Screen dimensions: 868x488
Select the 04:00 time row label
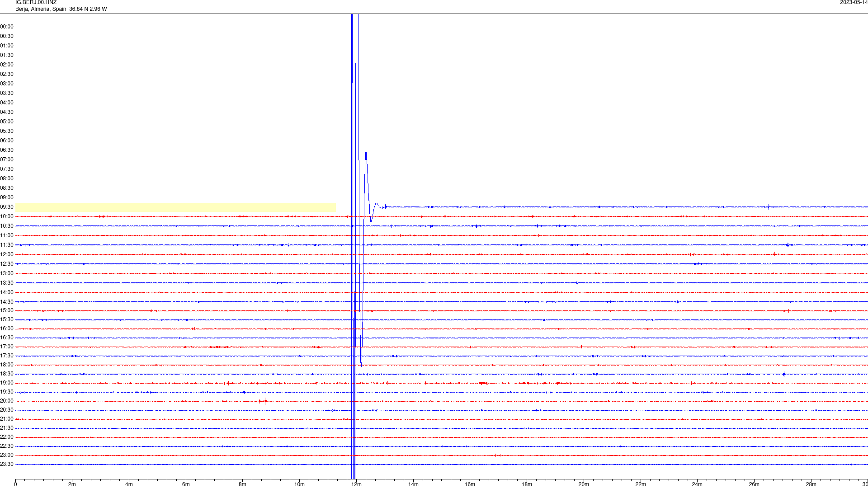pyautogui.click(x=7, y=103)
